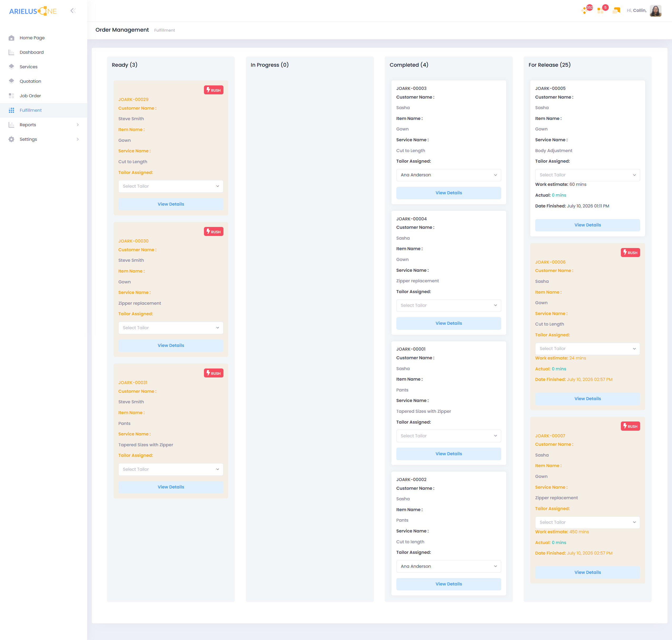The width and height of the screenshot is (672, 640).
Task: Open Collin's profile avatar
Action: click(x=655, y=11)
